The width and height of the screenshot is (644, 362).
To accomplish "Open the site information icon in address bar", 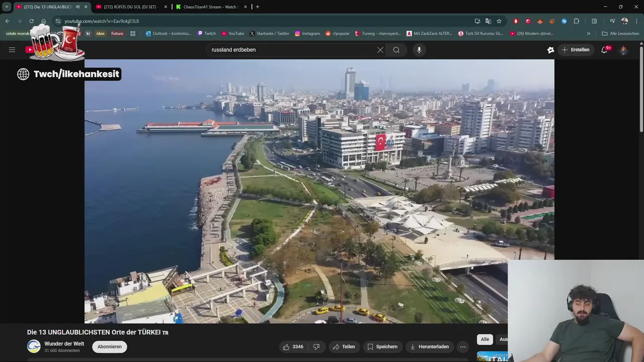I will point(58,21).
